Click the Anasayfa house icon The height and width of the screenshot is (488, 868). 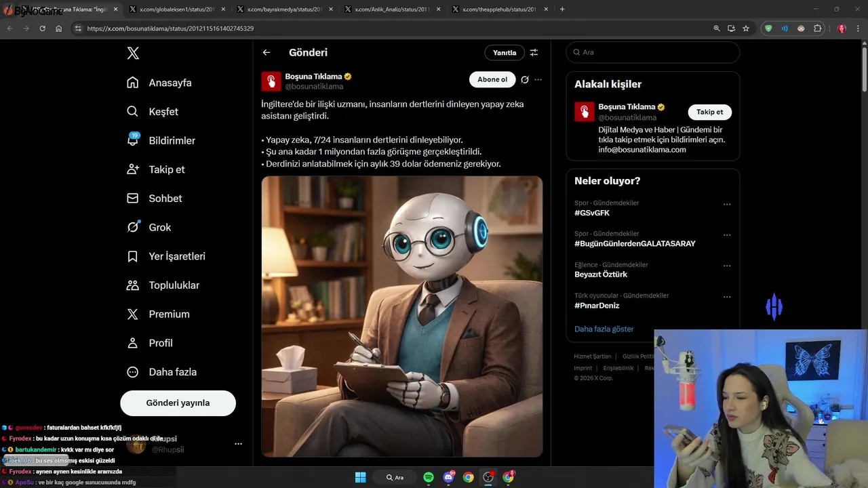(133, 83)
